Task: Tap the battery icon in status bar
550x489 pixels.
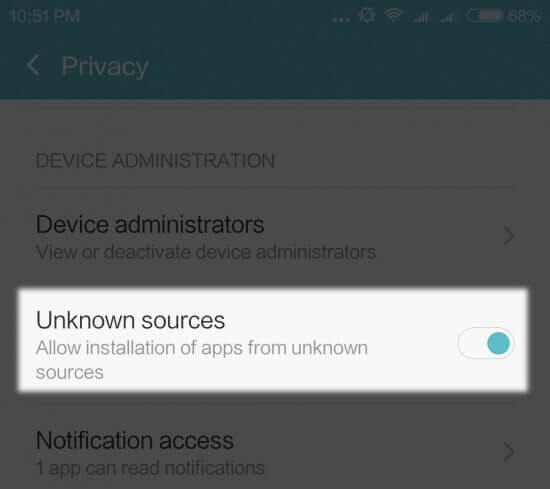Action: pos(485,16)
